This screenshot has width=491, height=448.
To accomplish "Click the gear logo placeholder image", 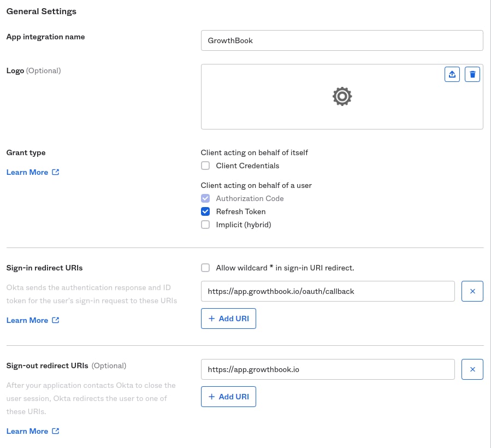I will (x=342, y=97).
